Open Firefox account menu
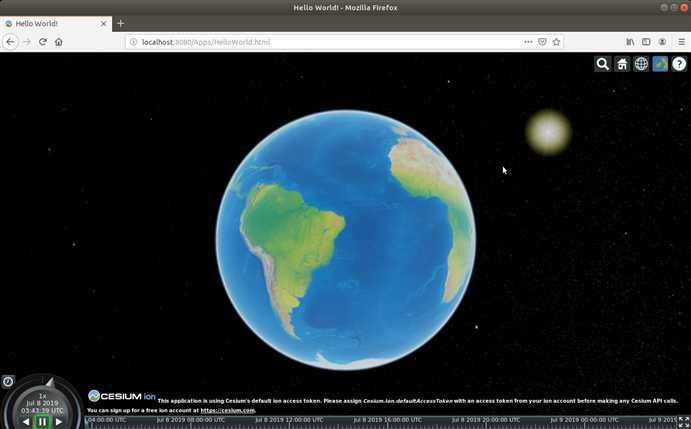Image resolution: width=691 pixels, height=429 pixels. coord(662,42)
